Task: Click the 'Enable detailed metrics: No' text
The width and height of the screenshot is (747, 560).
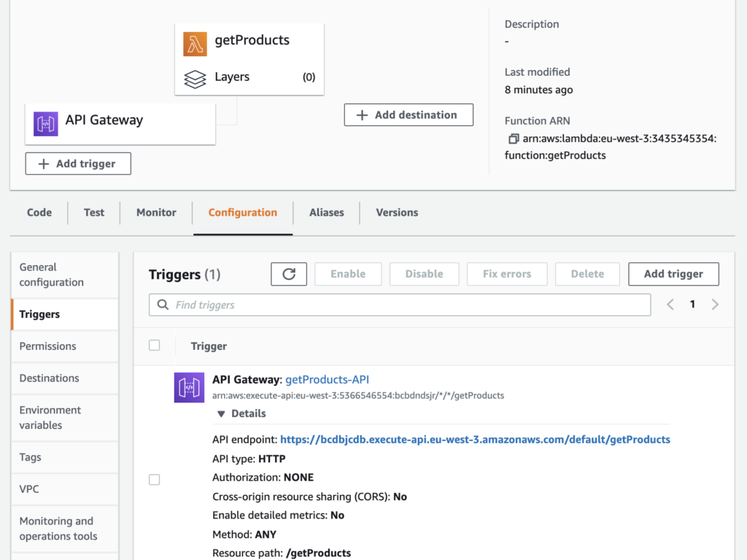Action: (278, 516)
